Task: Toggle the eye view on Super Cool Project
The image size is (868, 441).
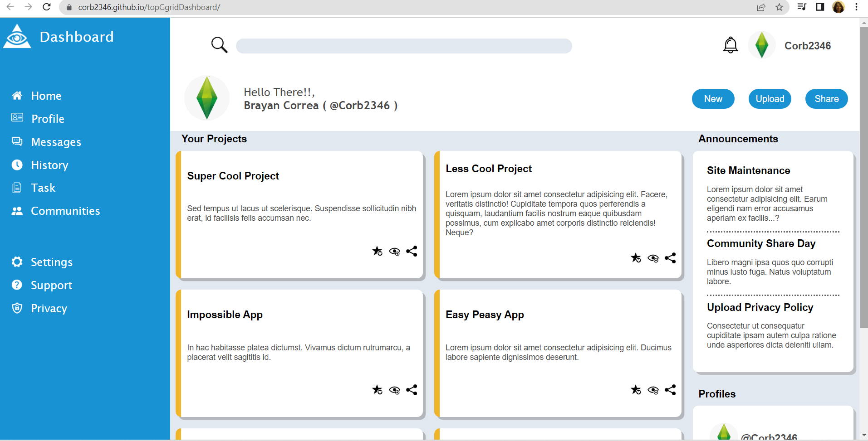Action: pyautogui.click(x=394, y=251)
